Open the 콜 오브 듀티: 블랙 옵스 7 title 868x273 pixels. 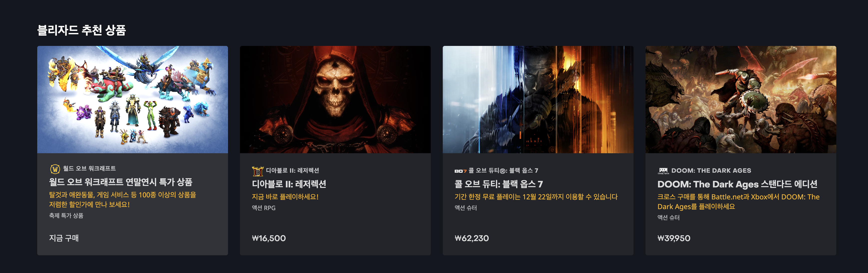499,184
